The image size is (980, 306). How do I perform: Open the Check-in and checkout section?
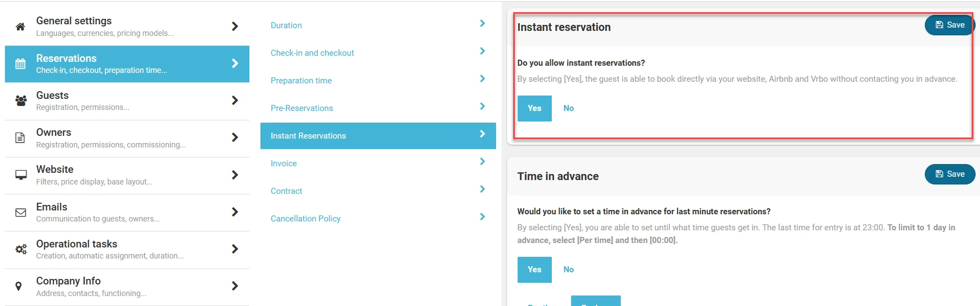312,53
